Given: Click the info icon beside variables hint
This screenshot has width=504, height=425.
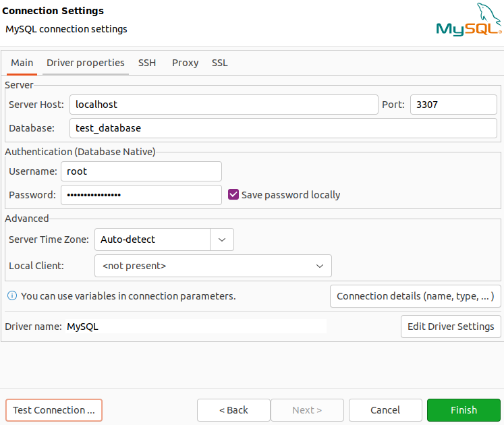Looking at the screenshot, I should point(11,296).
